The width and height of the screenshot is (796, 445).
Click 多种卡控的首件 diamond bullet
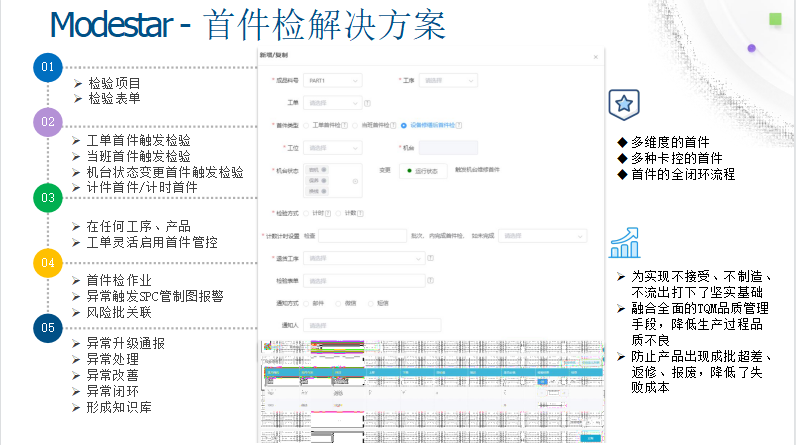pos(677,158)
